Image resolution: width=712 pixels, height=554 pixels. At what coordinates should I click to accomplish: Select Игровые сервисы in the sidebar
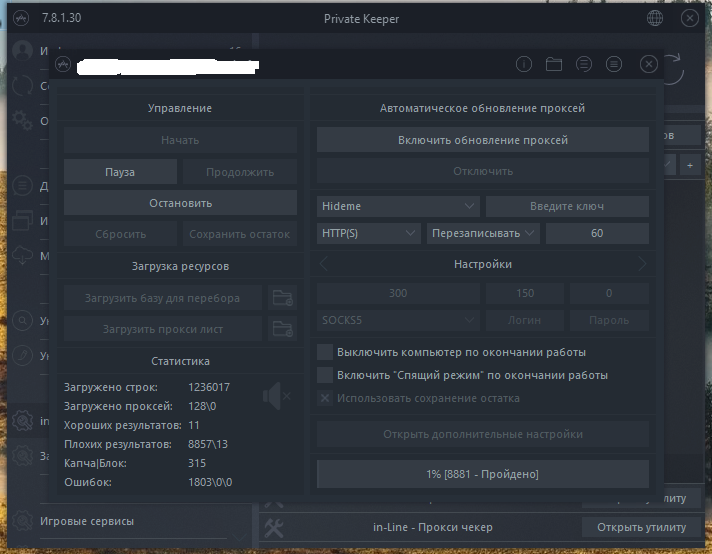86,521
